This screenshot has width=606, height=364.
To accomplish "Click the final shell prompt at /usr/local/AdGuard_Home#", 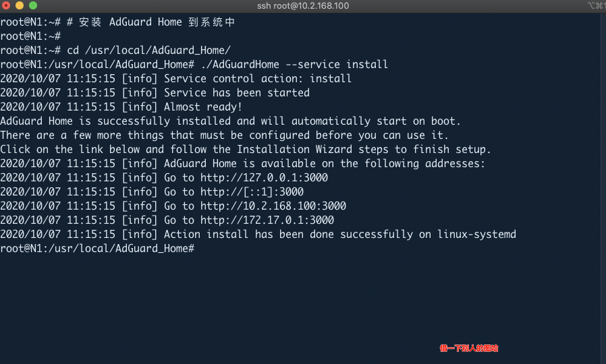I will click(x=97, y=249).
